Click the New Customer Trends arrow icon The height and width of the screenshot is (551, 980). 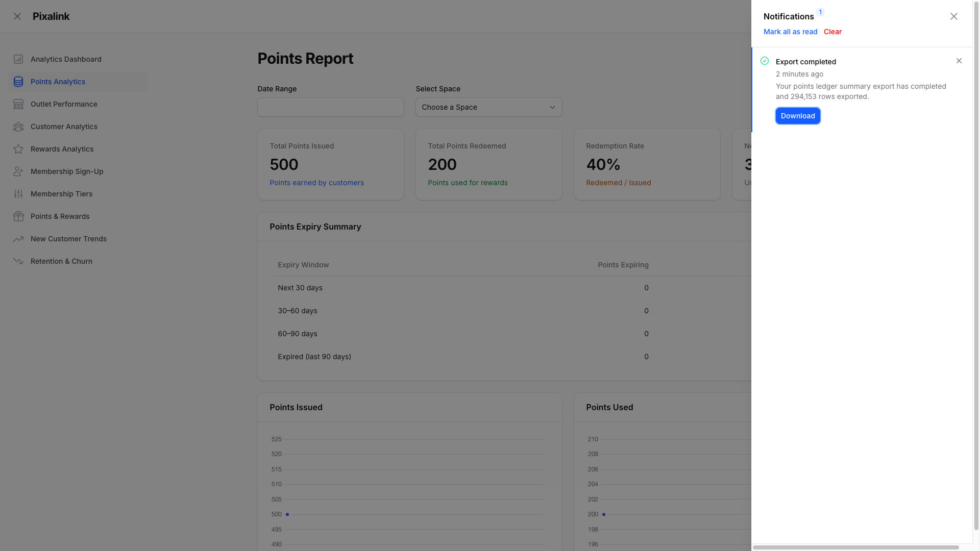pos(18,239)
